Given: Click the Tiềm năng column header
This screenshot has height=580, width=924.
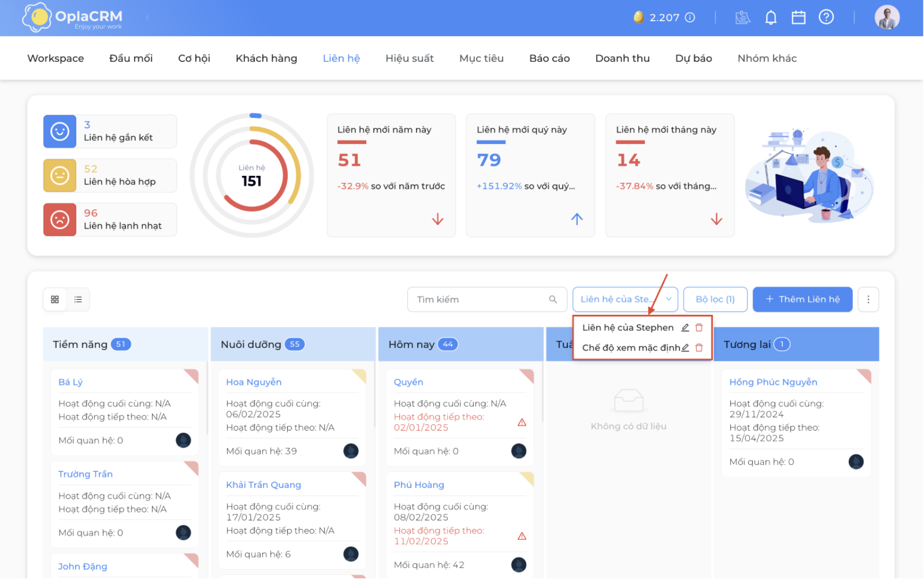Looking at the screenshot, I should (125, 344).
